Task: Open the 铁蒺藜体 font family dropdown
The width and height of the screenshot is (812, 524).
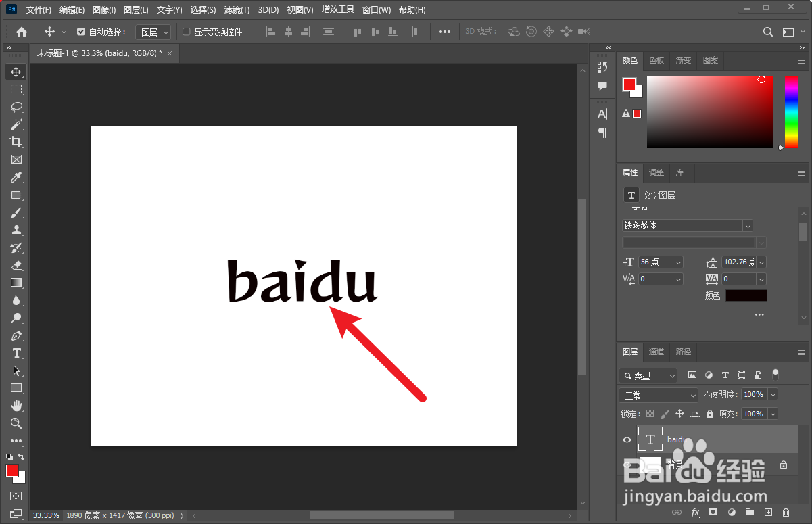Action: coord(748,225)
